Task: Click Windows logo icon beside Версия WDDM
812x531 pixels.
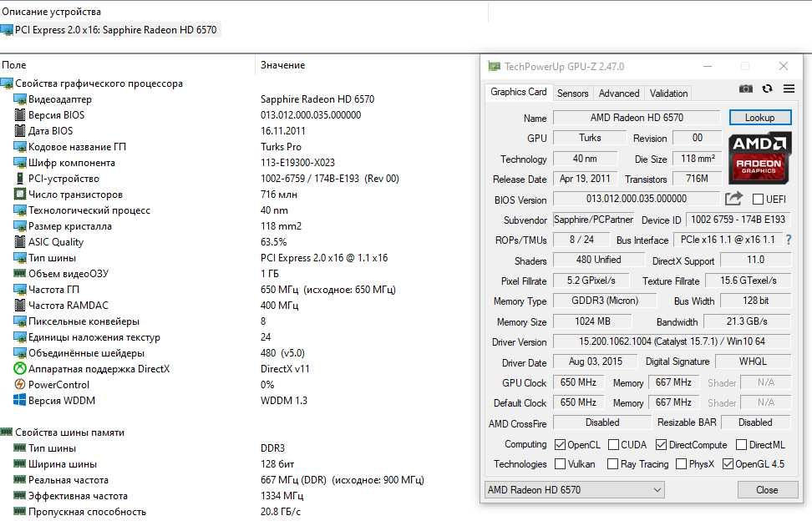Action: pos(20,400)
